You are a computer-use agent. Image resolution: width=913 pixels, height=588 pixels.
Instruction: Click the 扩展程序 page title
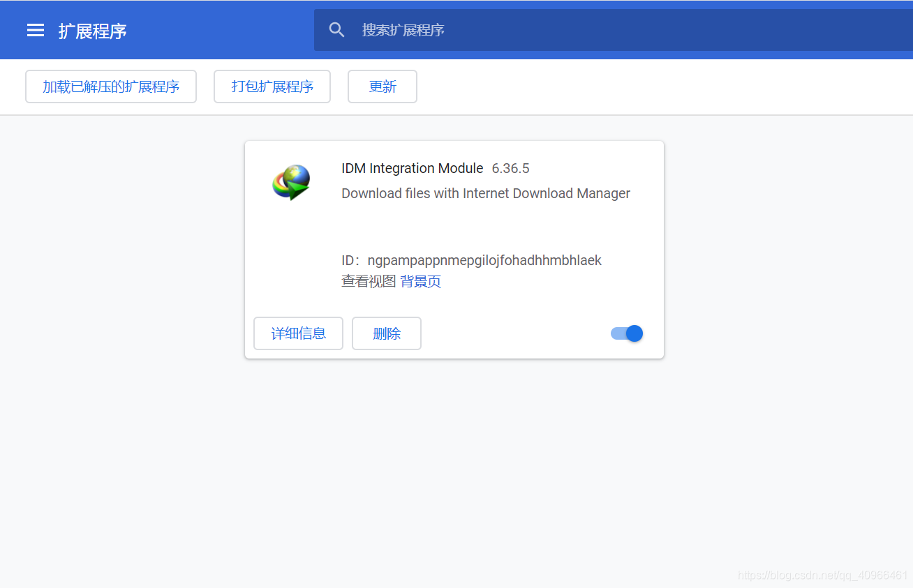pos(93,31)
